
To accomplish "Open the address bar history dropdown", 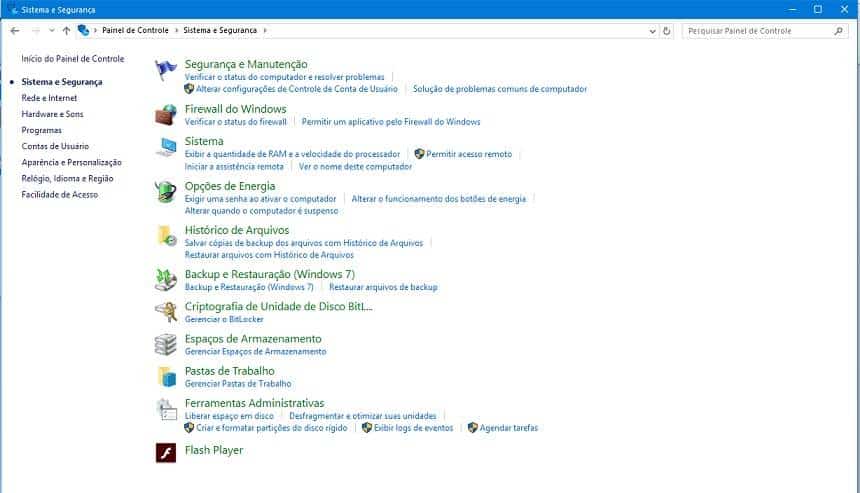I will (652, 31).
